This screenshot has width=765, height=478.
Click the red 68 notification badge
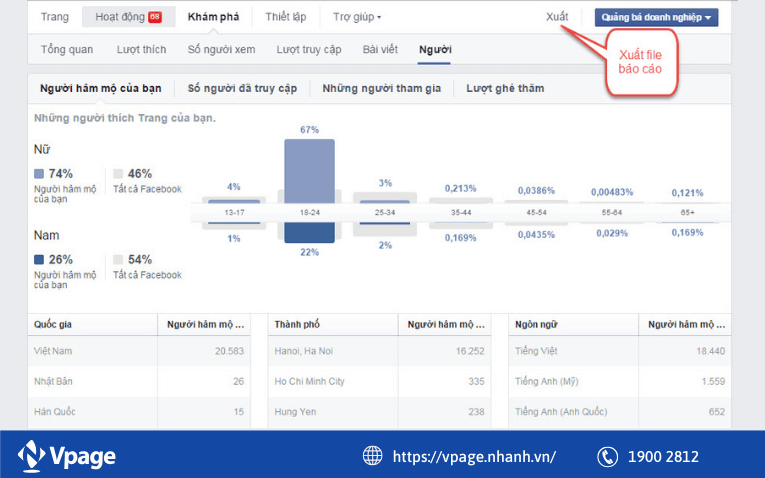coord(155,17)
